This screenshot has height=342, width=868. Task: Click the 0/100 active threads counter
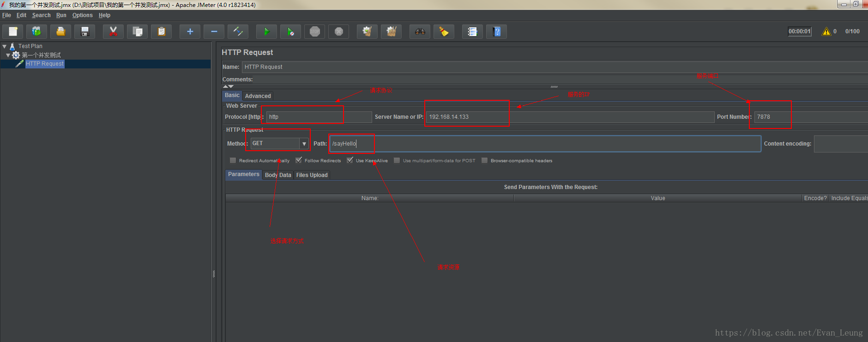[852, 31]
